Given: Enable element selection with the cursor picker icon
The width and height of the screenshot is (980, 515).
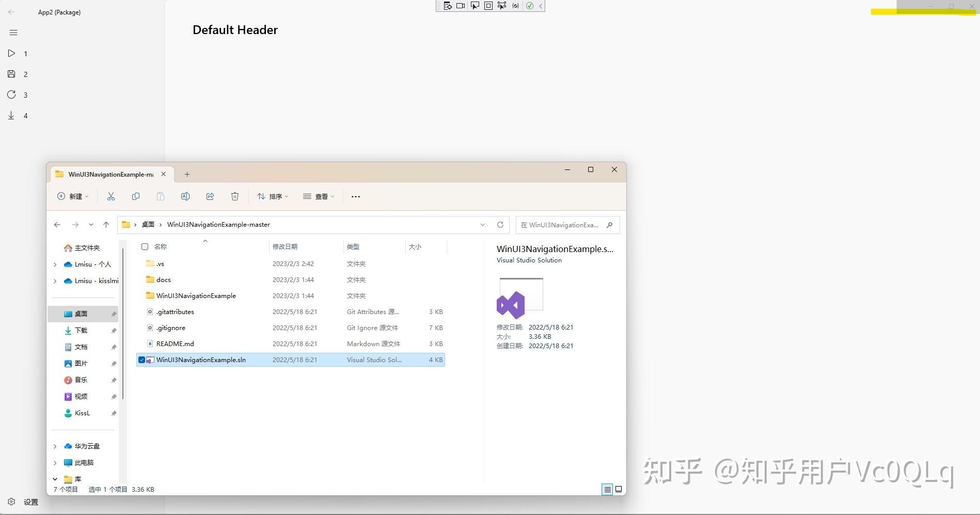Looking at the screenshot, I should (475, 6).
